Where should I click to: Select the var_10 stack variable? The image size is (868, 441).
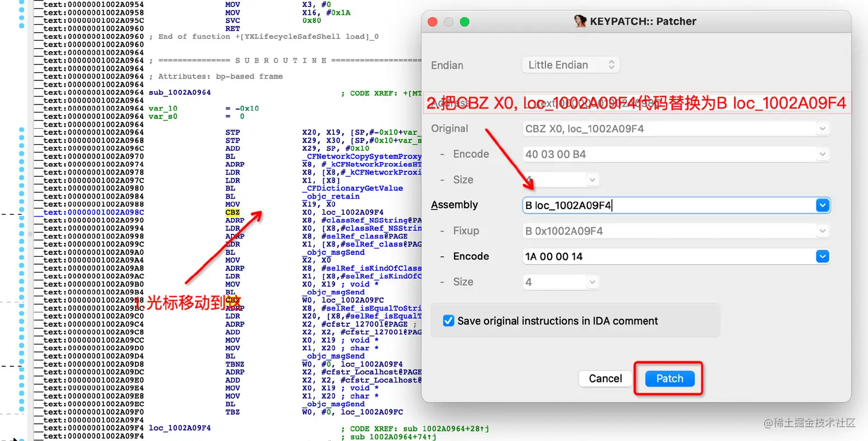coord(163,108)
